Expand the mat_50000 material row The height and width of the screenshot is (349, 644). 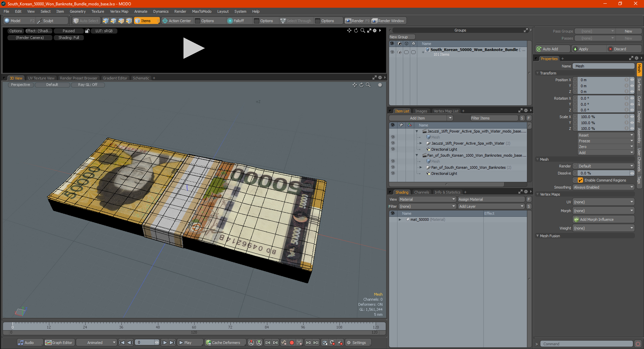tap(400, 219)
